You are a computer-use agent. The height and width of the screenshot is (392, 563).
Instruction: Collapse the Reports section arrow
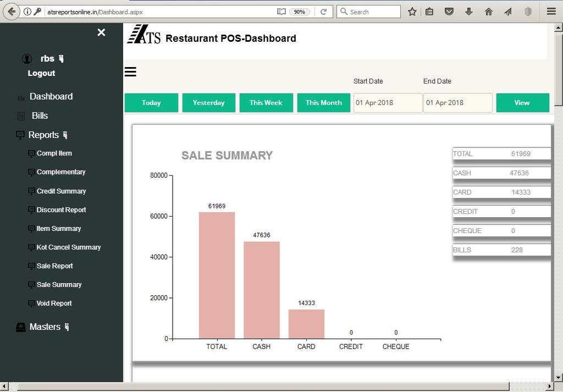click(65, 135)
